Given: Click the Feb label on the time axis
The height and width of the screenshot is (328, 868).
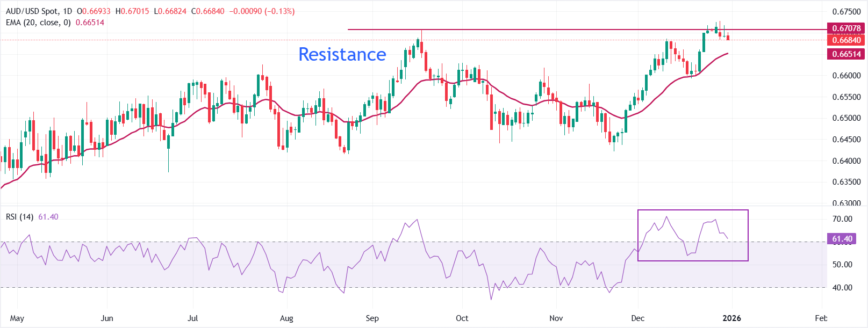Looking at the screenshot, I should pos(821,318).
